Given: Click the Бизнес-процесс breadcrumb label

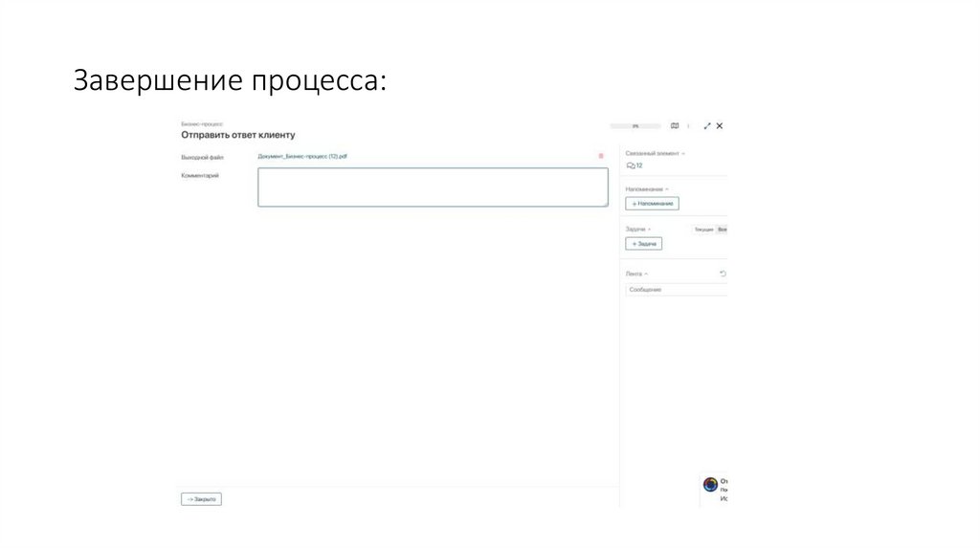Looking at the screenshot, I should (202, 123).
